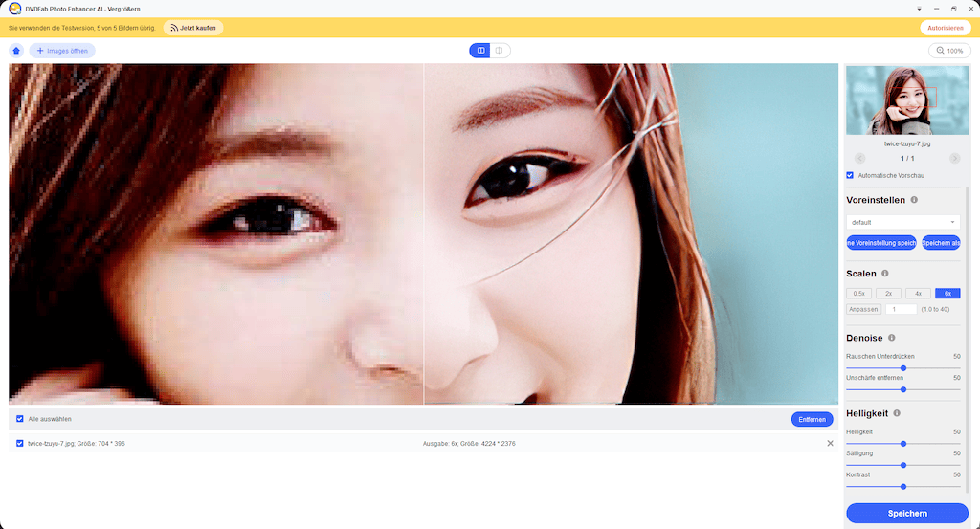
Task: Adjust the Sättigung slider handle
Action: click(x=903, y=465)
